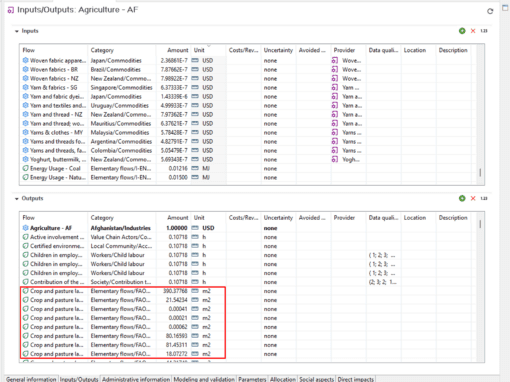Click Value Chain Actors/Co... category cell
The width and height of the screenshot is (510, 382).
[x=121, y=237]
